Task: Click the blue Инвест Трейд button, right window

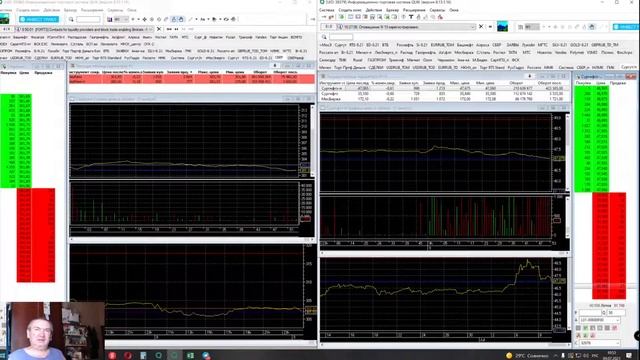Action: click(626, 27)
